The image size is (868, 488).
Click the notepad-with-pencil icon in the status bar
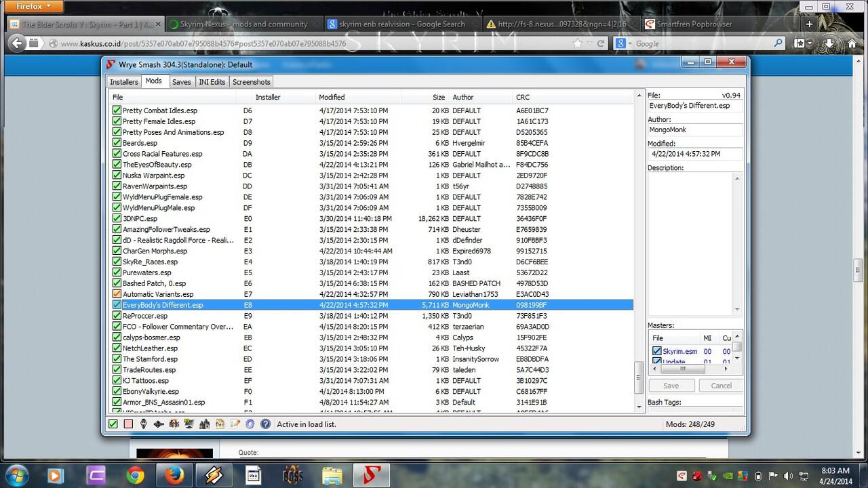(x=235, y=424)
